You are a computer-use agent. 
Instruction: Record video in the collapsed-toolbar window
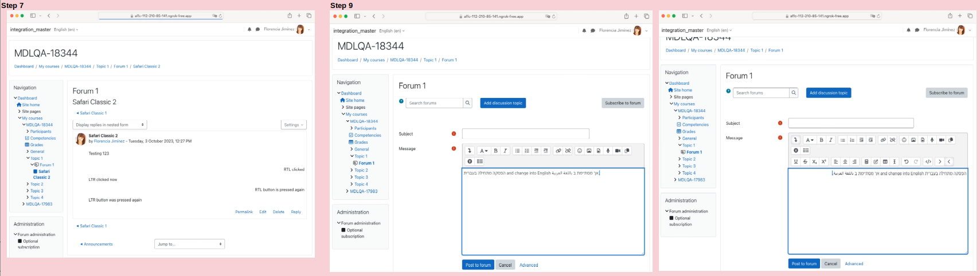[x=618, y=151]
